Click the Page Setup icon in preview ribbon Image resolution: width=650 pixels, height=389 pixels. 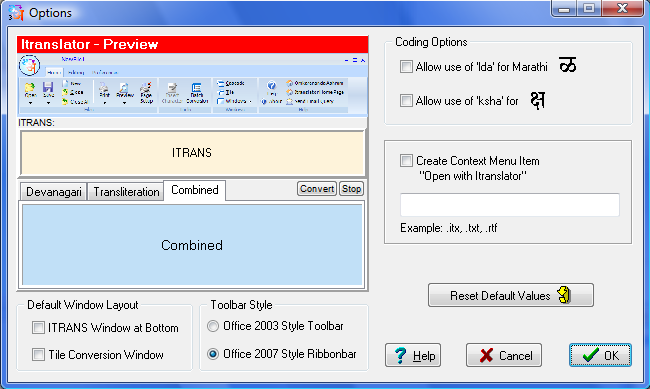146,88
